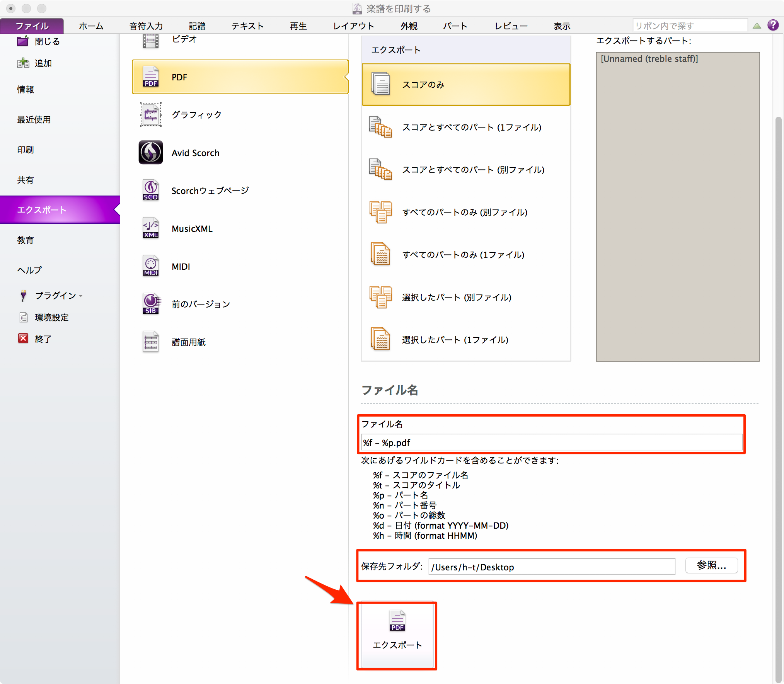Click the エクスポート PDF button
The height and width of the screenshot is (684, 784).
(397, 636)
